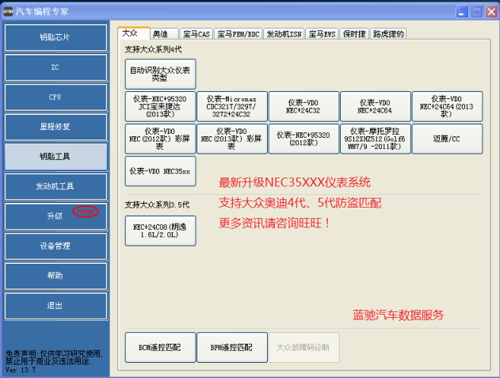This screenshot has height=378, width=500.
Task: Go to 里程修复 in the sidebar
Action: (x=56, y=127)
